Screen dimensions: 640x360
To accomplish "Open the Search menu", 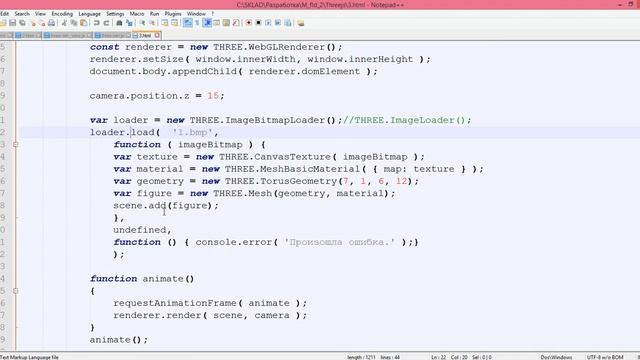I will 22,13.
